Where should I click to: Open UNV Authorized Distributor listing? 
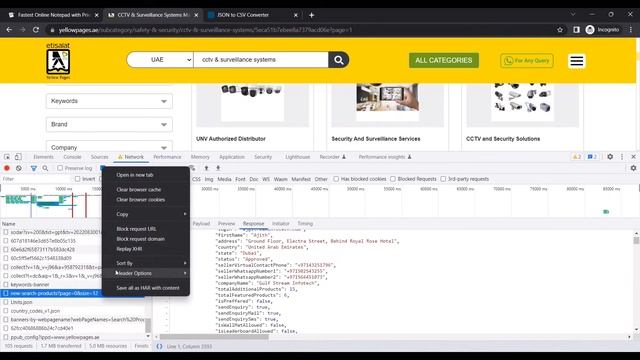point(231,139)
